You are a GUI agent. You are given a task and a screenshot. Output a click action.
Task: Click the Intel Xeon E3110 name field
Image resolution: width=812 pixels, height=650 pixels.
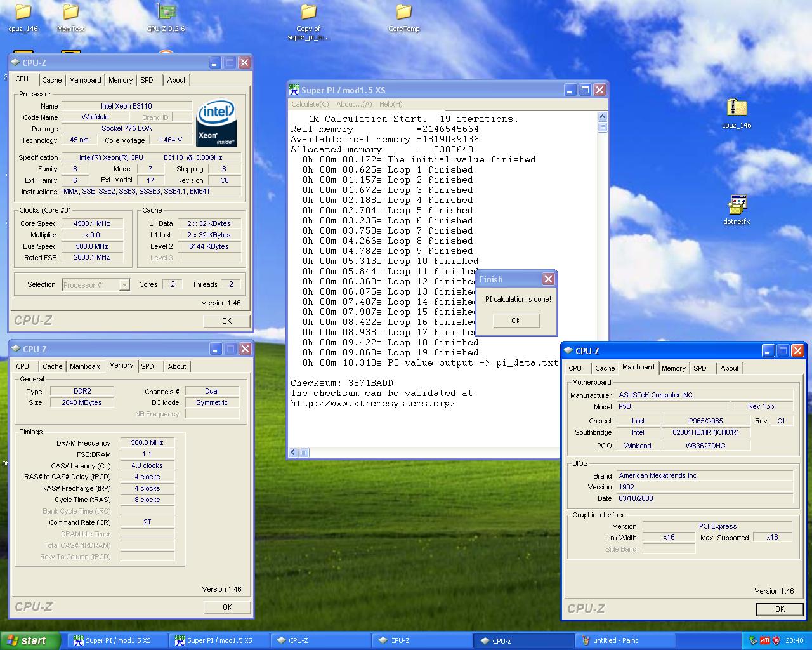click(126, 106)
